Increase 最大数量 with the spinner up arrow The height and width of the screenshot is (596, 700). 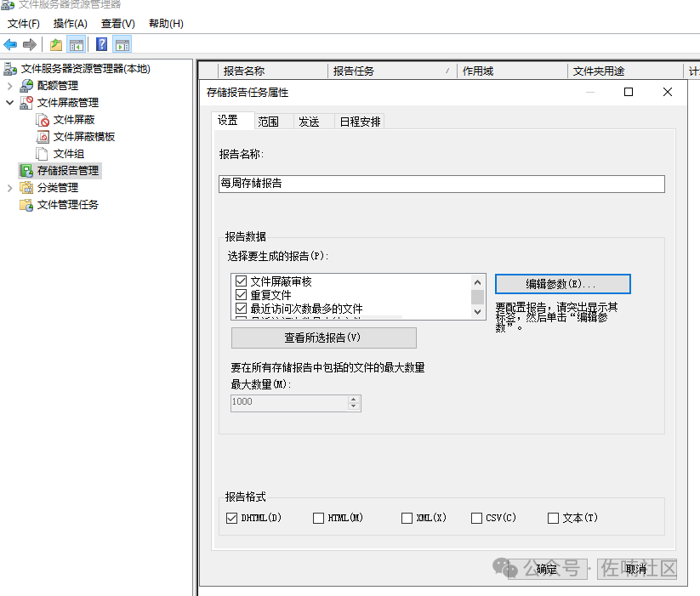[x=354, y=400]
